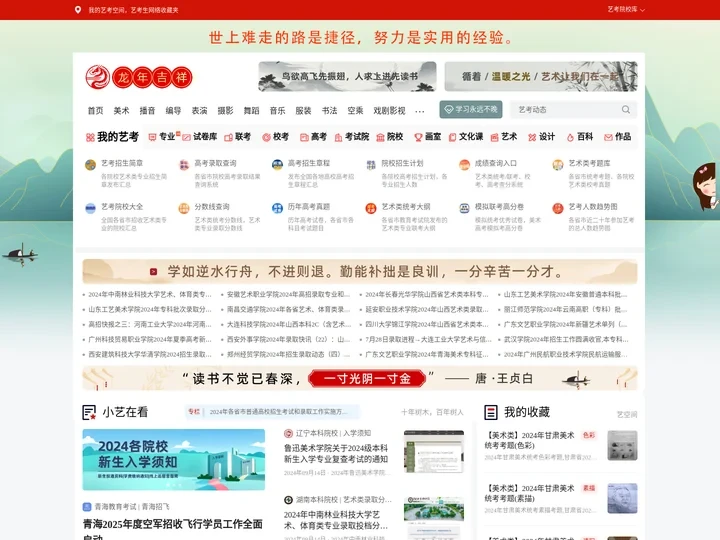The width and height of the screenshot is (720, 540).
Task: Open 鲁迅美术学院关于2024级本科 article
Action: 336,454
